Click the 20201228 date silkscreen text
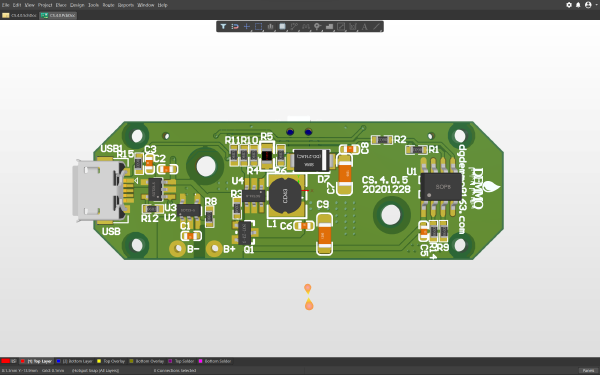This screenshot has width=600, height=375. click(x=386, y=189)
